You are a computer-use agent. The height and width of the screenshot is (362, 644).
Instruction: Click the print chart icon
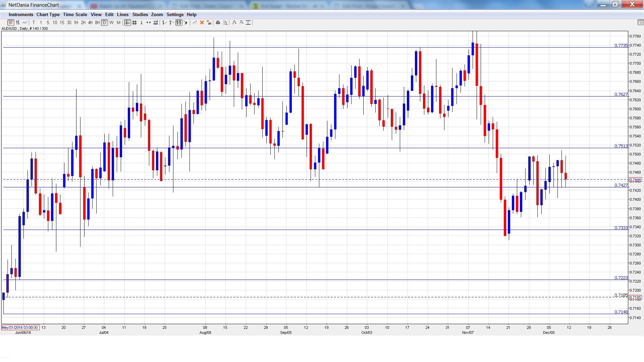(x=218, y=22)
